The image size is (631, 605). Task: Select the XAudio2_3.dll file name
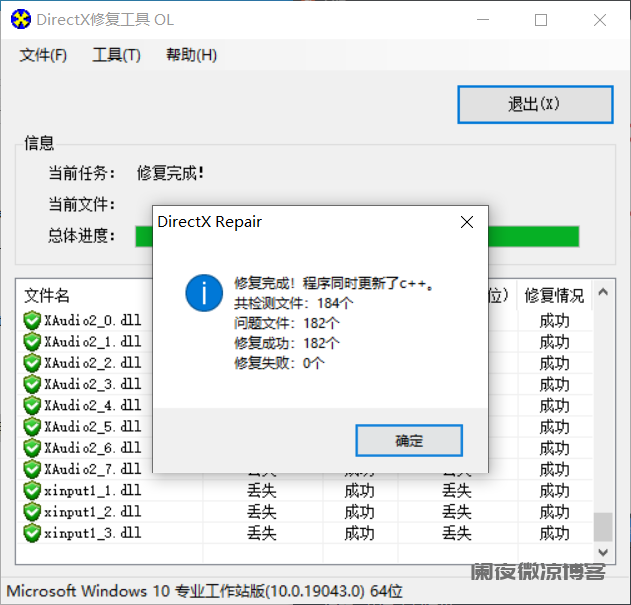(x=93, y=384)
